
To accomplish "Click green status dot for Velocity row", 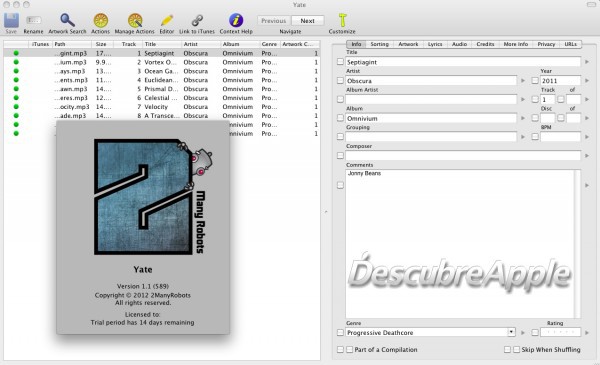I will pos(16,107).
